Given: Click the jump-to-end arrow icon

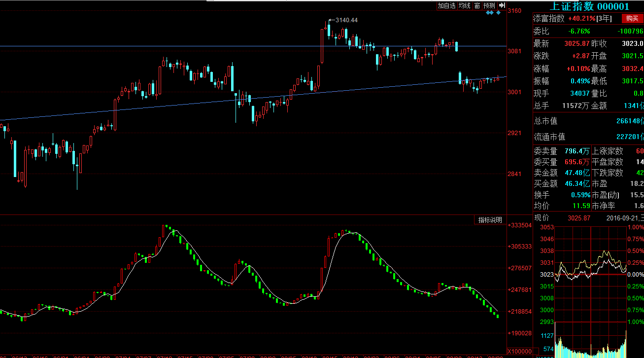Looking at the screenshot, I should click(502, 5).
